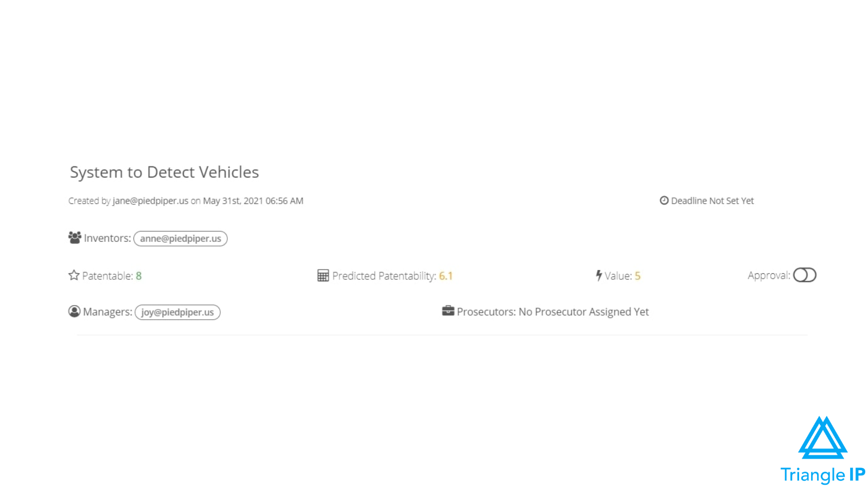
Task: Click the Predicted Patentability value 6.1
Action: pyautogui.click(x=446, y=276)
